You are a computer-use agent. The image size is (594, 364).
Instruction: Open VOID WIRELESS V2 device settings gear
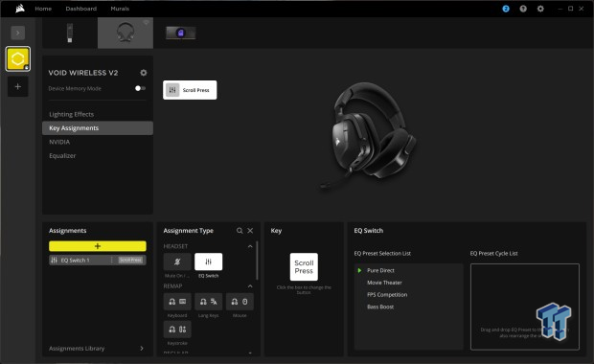tap(143, 73)
